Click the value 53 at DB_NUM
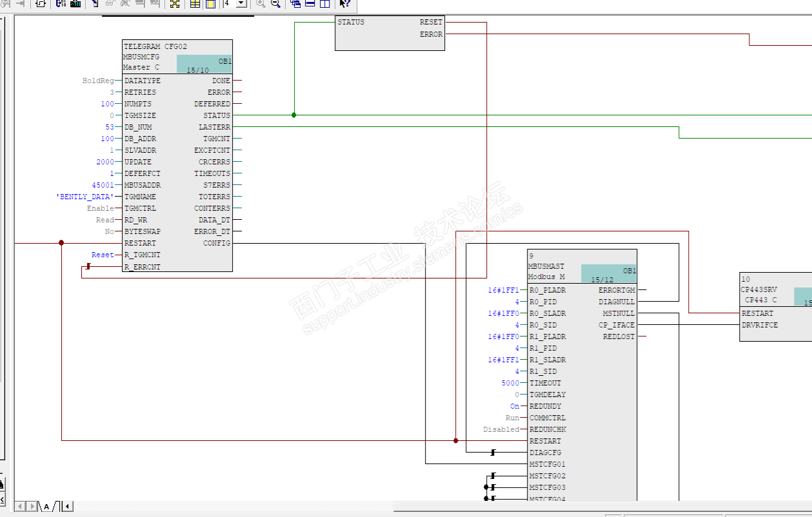This screenshot has height=517, width=812. pos(109,127)
